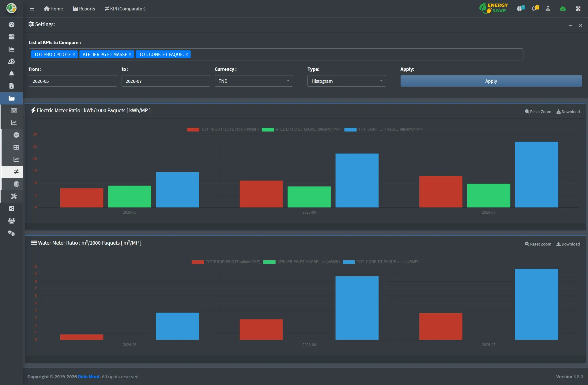Go to the Reports menu item
Viewport: 588px width, 385px height.
84,9
